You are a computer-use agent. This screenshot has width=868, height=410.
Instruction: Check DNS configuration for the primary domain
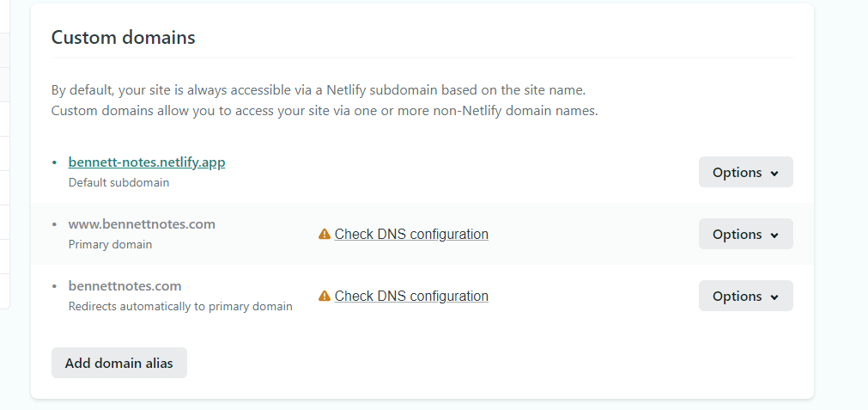411,235
